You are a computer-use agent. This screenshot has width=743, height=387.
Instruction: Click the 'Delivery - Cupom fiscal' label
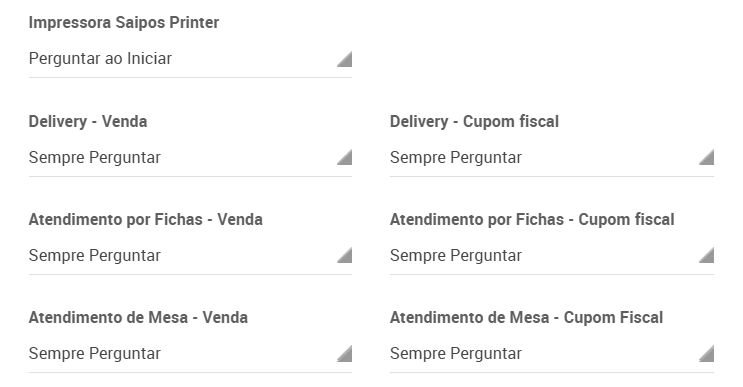coord(474,122)
